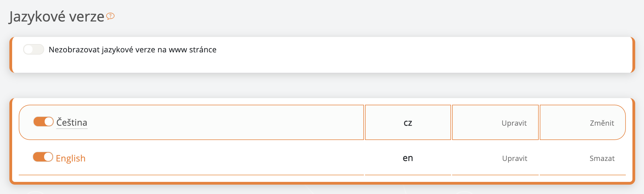Enable the Nezobrazovat jazykové verze switch
Image resolution: width=644 pixels, height=194 pixels.
pos(34,50)
